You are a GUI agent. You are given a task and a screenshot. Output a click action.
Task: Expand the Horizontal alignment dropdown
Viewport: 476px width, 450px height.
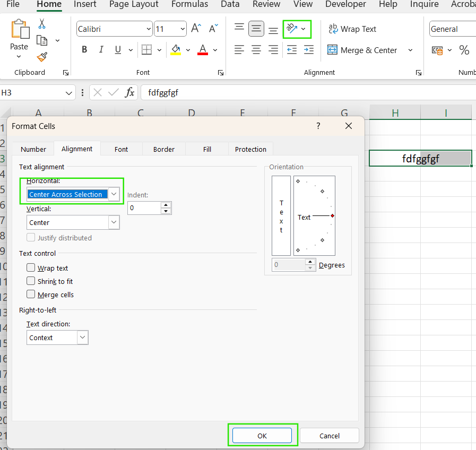pos(114,194)
